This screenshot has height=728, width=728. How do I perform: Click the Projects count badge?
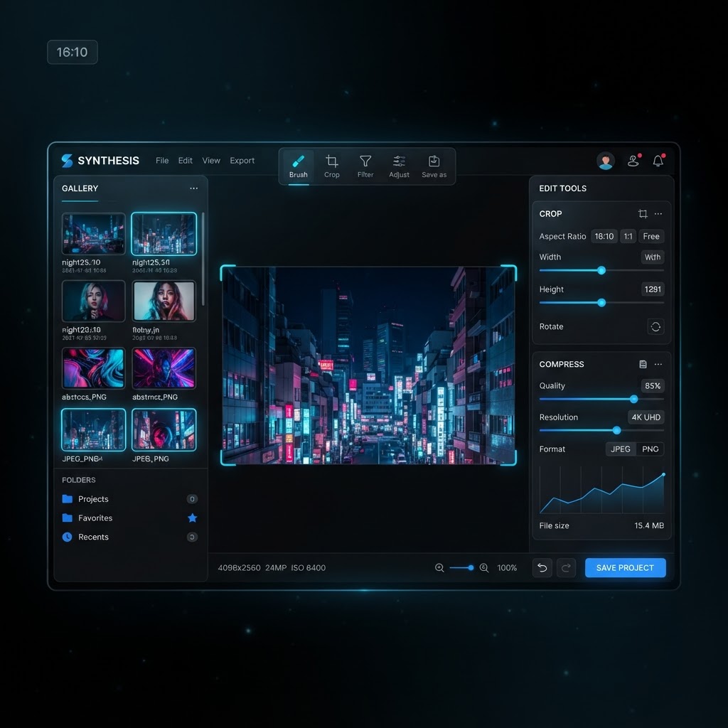coord(192,498)
